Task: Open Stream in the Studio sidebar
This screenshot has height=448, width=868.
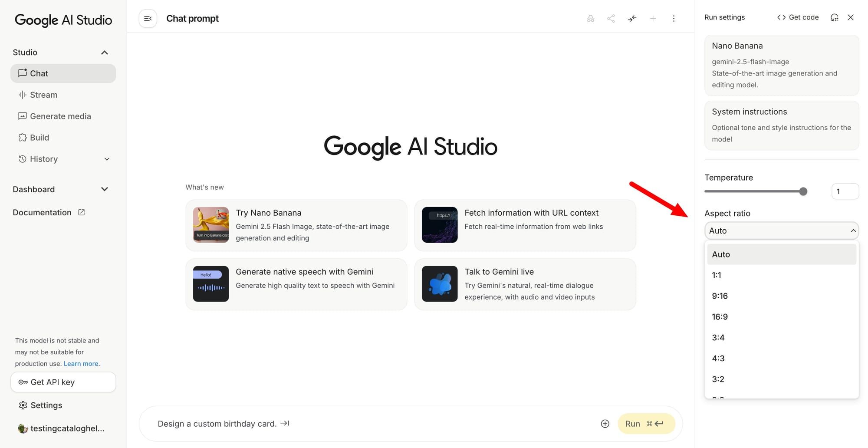Action: point(63,95)
